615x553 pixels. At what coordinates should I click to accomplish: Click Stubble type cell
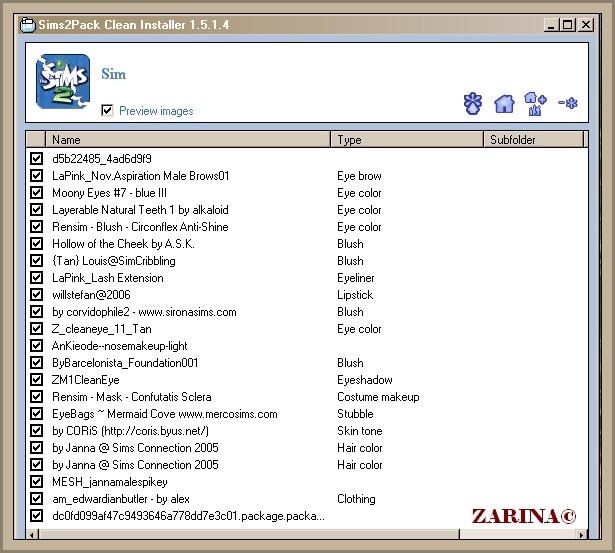[x=355, y=414]
